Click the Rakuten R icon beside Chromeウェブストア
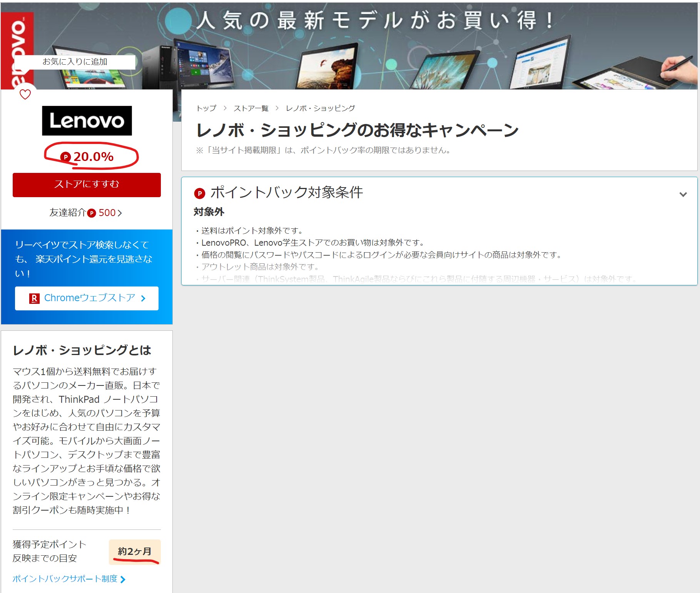The width and height of the screenshot is (700, 593). [x=34, y=298]
